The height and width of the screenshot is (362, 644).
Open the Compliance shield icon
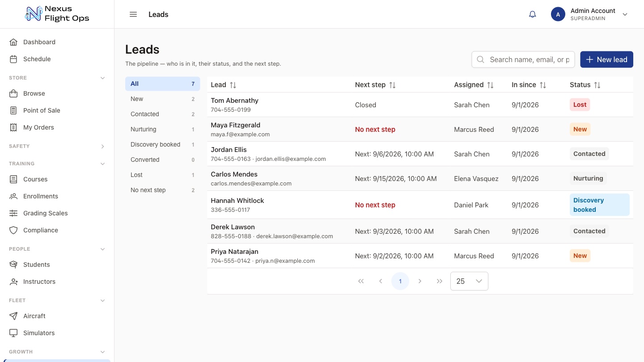click(13, 230)
